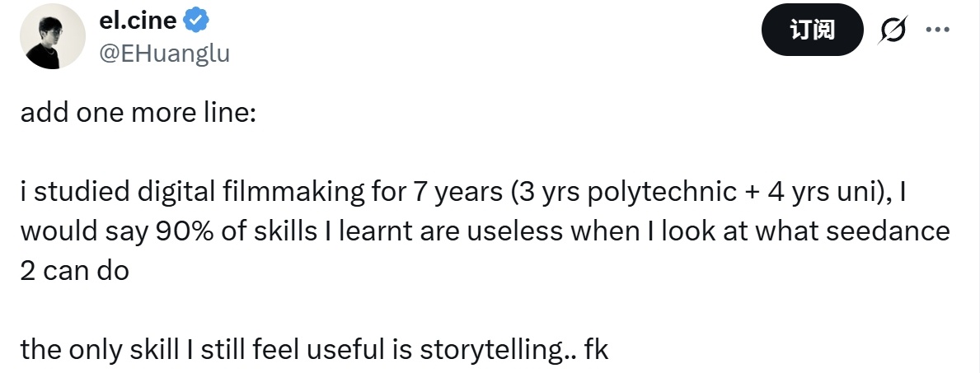Image resolution: width=980 pixels, height=373 pixels.
Task: Click the "fk" at the post's end
Action: pyautogui.click(x=595, y=349)
